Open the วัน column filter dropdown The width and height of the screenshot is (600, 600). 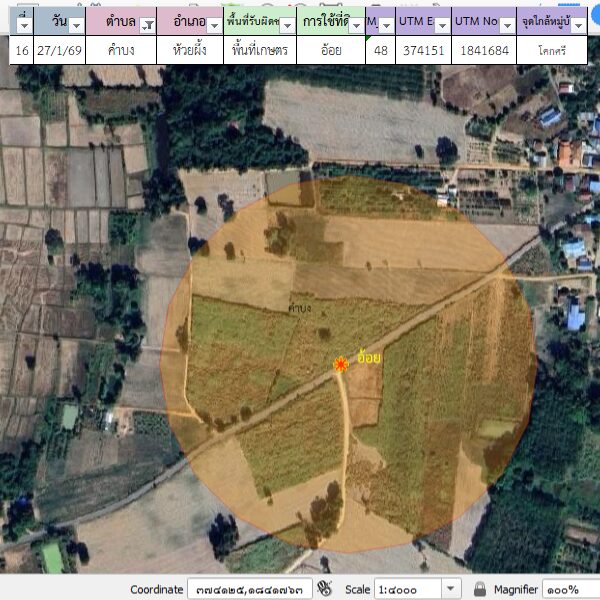[x=76, y=23]
